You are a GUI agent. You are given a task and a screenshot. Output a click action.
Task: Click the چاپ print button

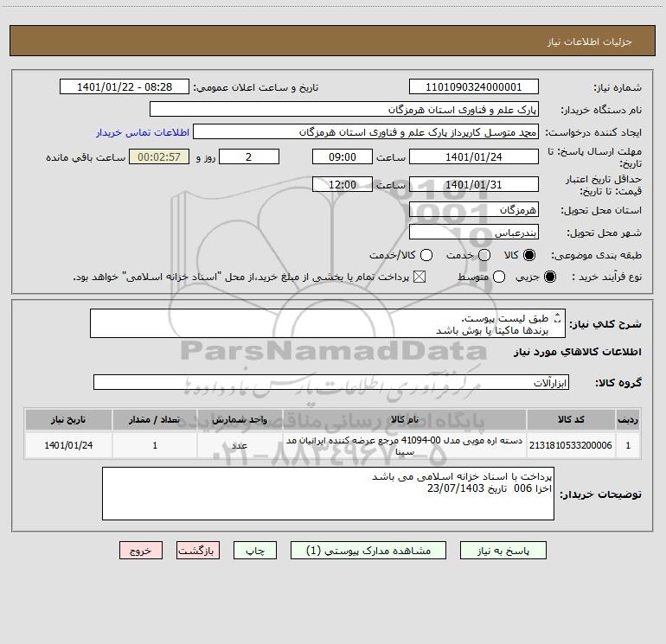click(255, 551)
